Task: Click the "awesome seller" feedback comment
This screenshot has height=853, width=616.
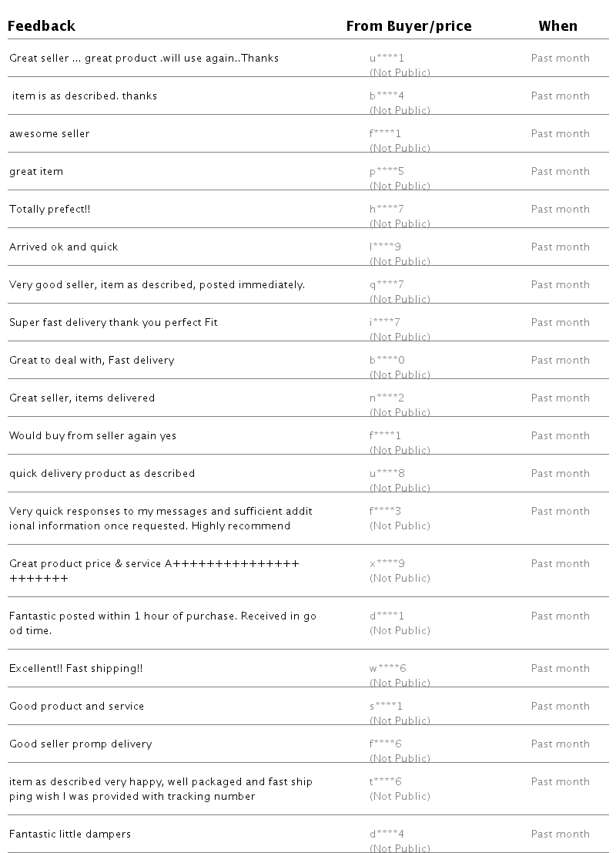Action: tap(49, 134)
